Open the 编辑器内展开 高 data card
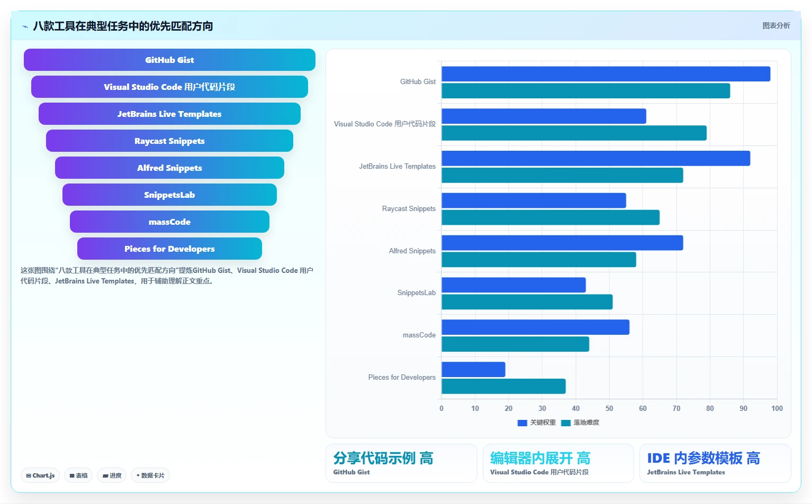 point(558,463)
